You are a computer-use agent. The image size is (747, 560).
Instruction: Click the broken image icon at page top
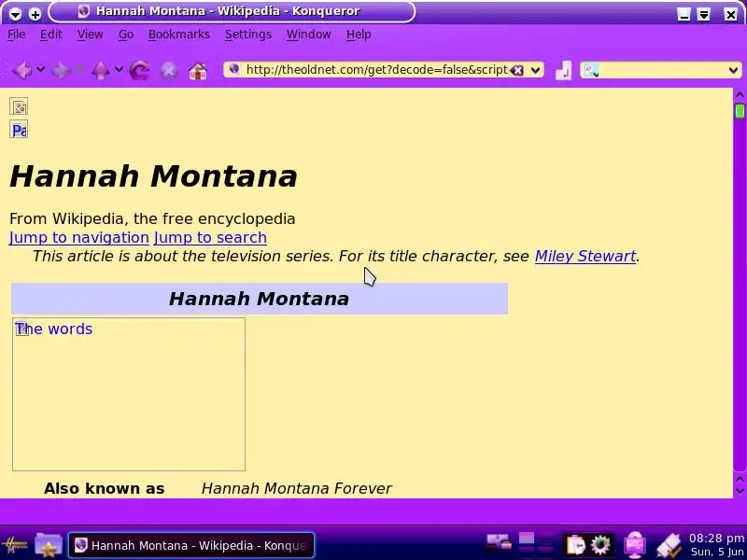coord(19,106)
